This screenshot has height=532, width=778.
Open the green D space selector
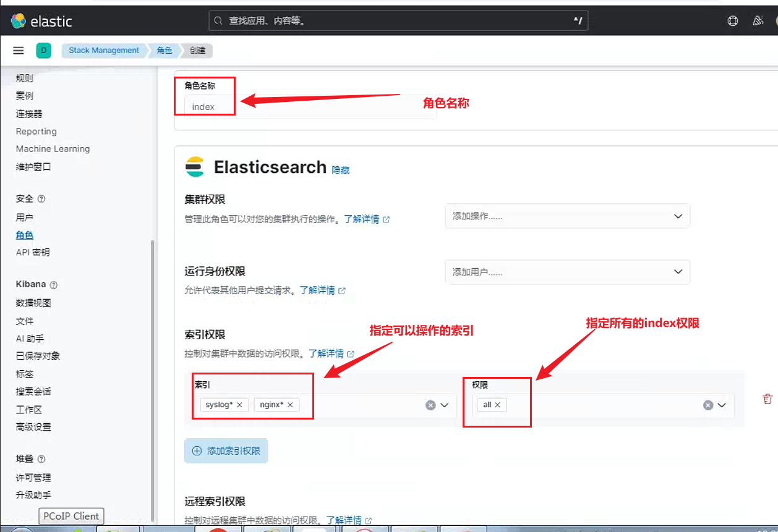click(44, 51)
